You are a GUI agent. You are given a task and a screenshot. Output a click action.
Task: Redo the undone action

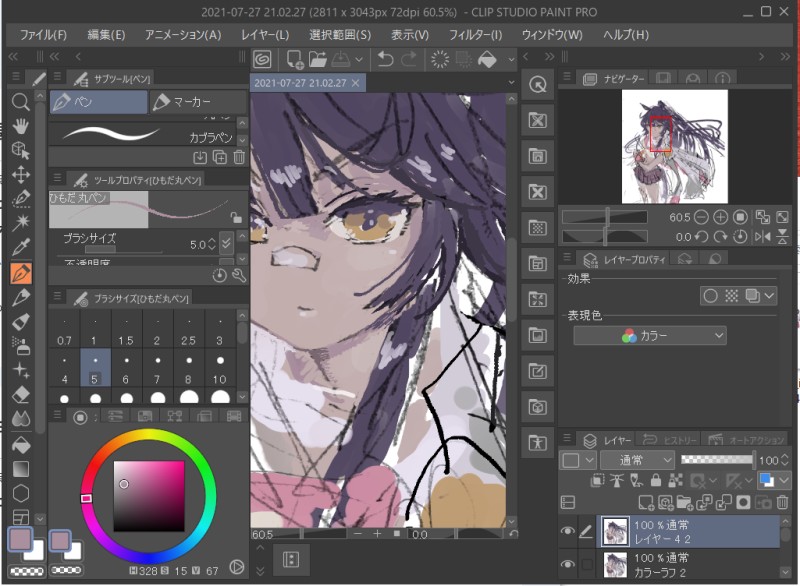[409, 59]
